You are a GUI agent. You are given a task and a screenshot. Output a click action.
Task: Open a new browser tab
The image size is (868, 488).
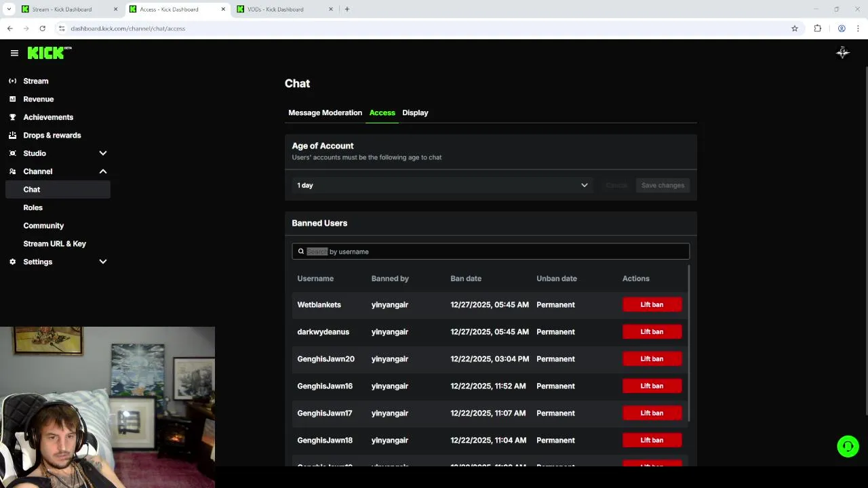click(347, 9)
